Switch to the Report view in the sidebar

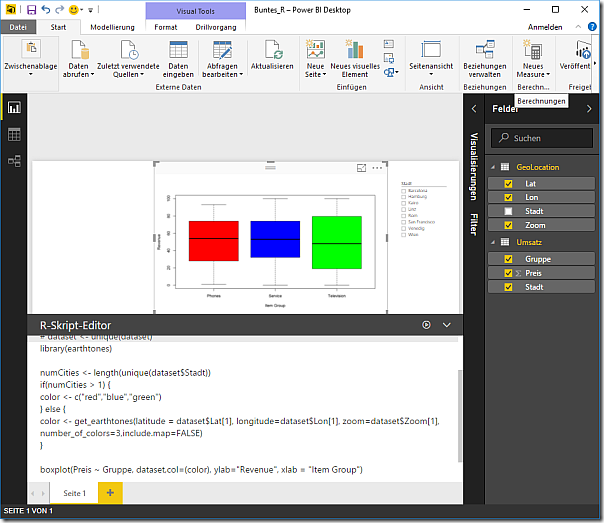click(x=14, y=107)
